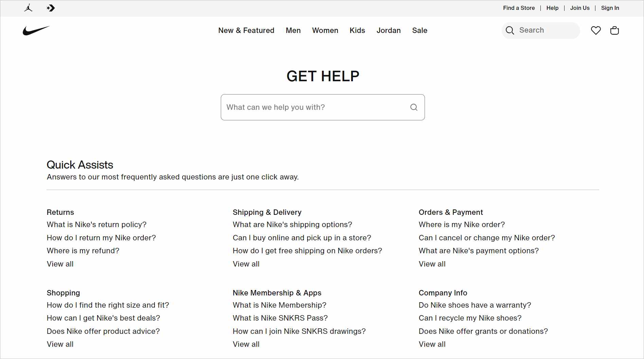This screenshot has height=359, width=644.
Task: Click the Jordan Jumpman logo icon
Action: click(29, 8)
